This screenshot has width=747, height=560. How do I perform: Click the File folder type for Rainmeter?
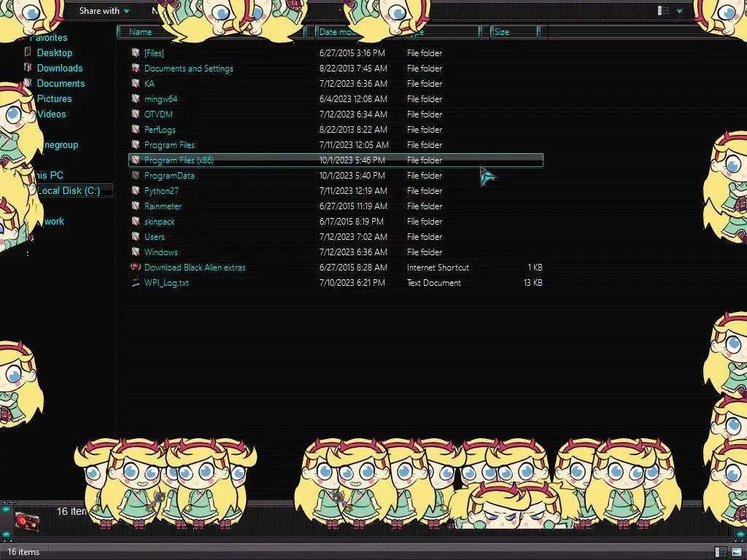pos(425,206)
